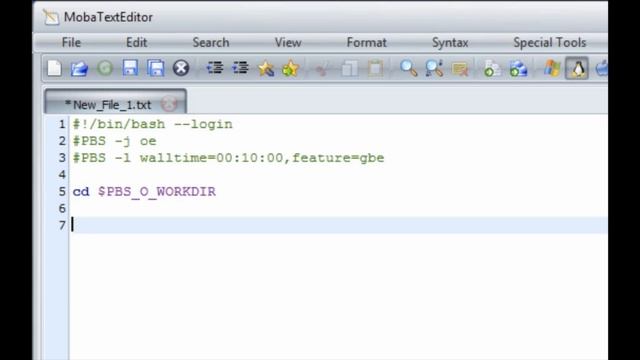Open Find with the magnifier icon

(x=409, y=68)
